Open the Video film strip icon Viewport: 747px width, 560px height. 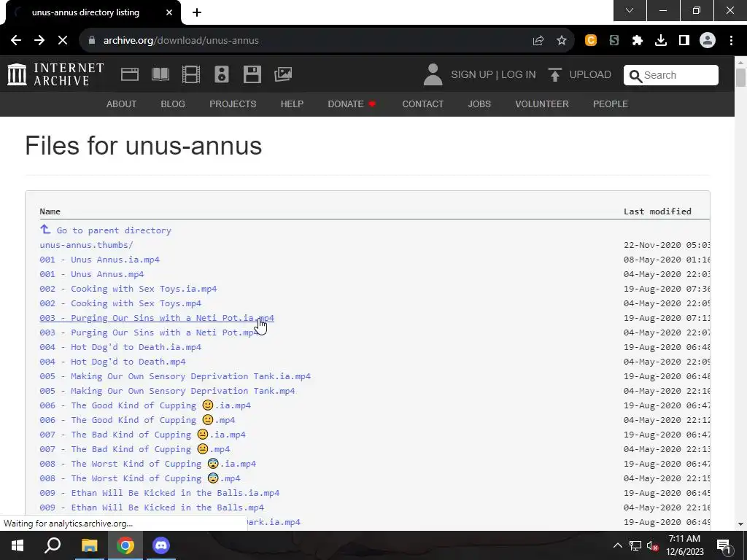click(190, 74)
